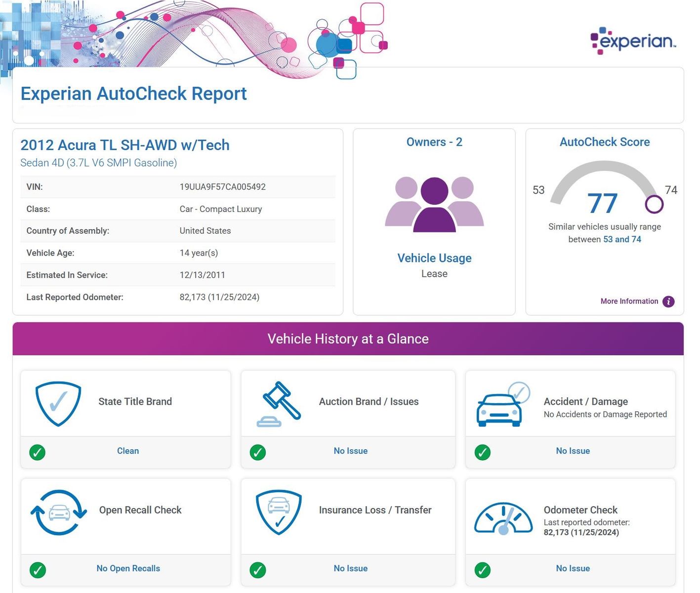Click the Odometer Check gauge icon
Image resolution: width=700 pixels, height=593 pixels.
503,519
